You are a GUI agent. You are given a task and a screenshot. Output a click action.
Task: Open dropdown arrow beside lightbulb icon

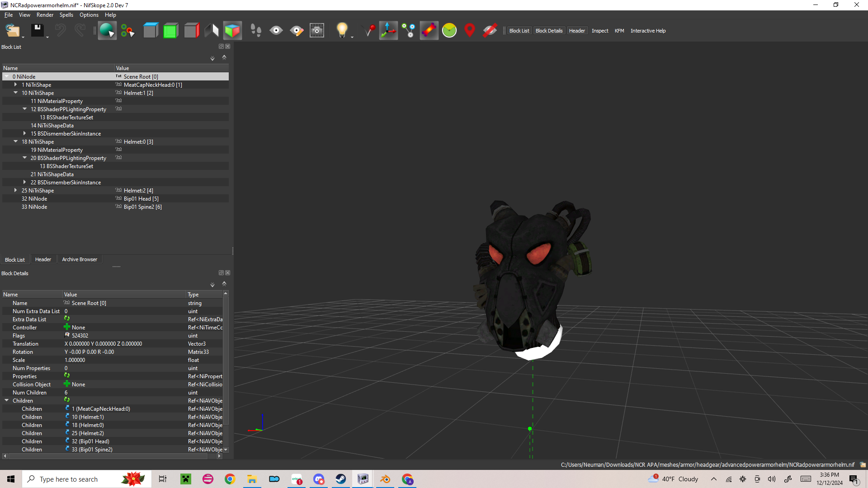tap(352, 37)
